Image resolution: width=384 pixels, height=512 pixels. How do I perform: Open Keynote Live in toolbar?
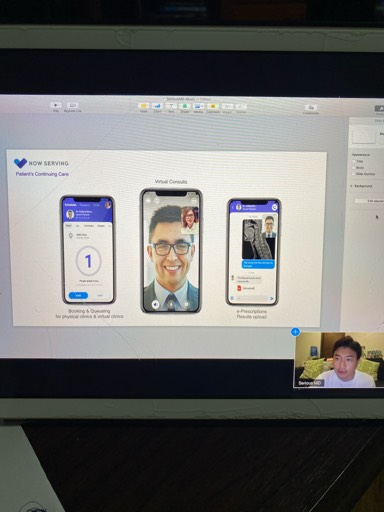(72, 105)
